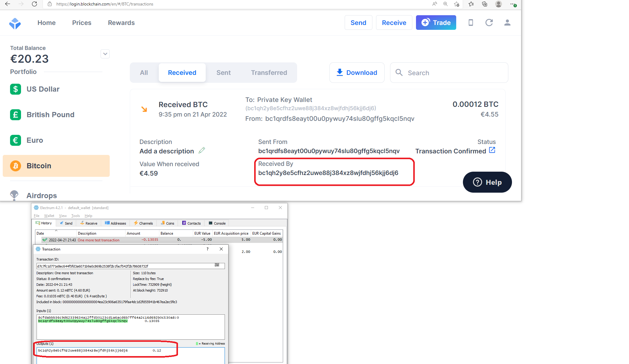Click QR code icon beside Transaction ID
Viewport: 629px width, 364px height.
(217, 265)
